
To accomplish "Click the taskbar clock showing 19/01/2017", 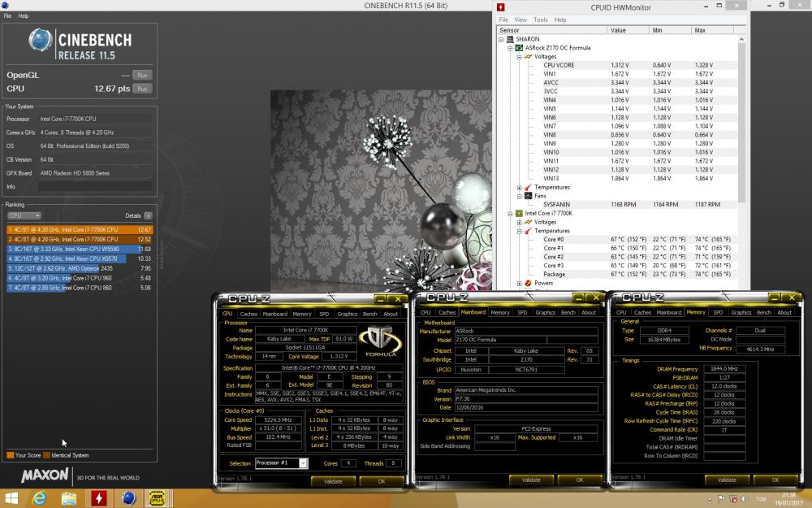I will point(788,499).
